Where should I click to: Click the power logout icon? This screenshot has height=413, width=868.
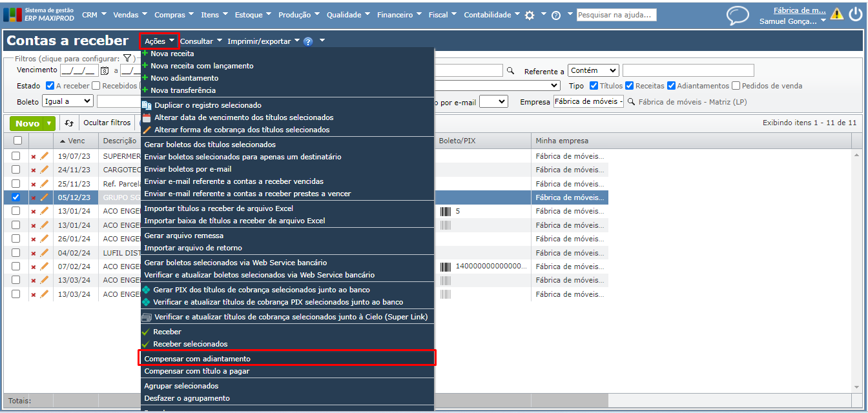[x=855, y=14]
